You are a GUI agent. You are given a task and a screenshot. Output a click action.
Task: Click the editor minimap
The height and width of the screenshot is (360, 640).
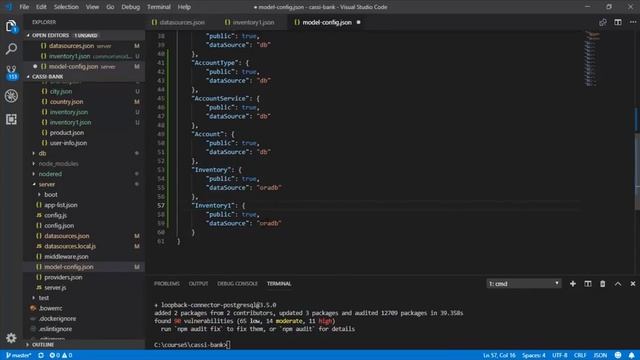click(591, 59)
